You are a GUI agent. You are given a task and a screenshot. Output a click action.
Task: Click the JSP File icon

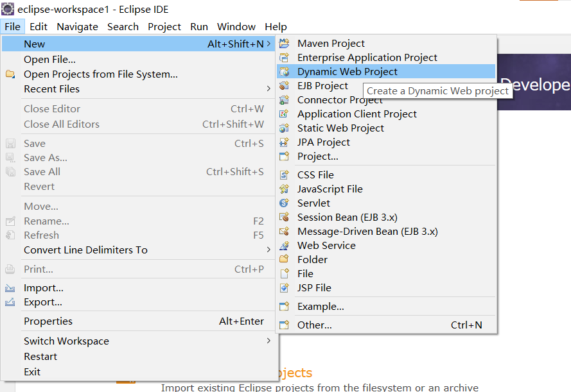(x=284, y=287)
